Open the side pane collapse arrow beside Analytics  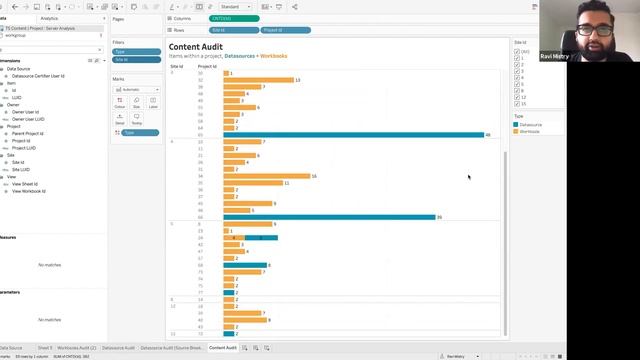point(104,18)
